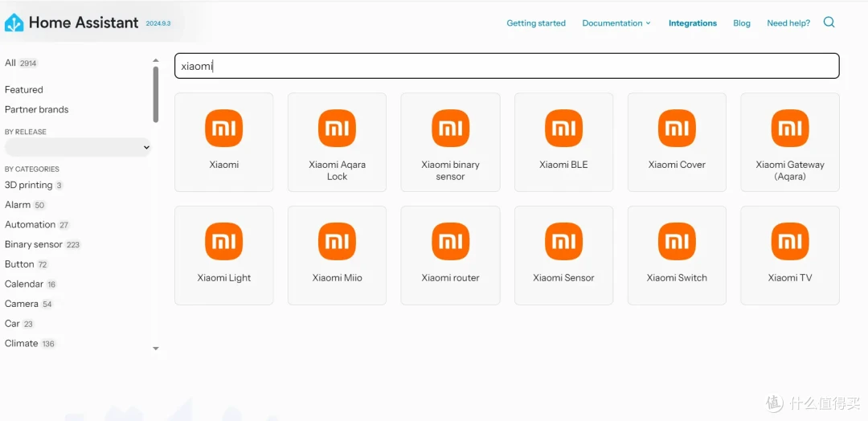
Task: Click sidebar scroll up arrow
Action: pos(156,60)
